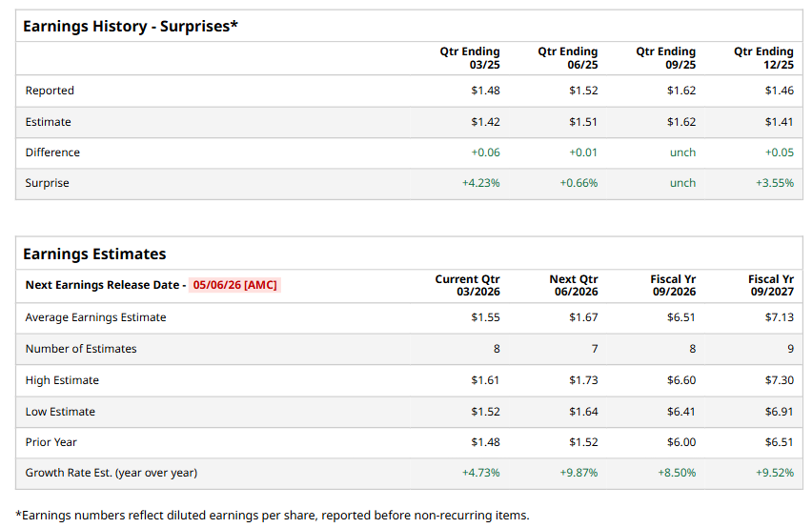Click the +3.55% surprise value
This screenshot has width=812, height=528.
(x=774, y=183)
